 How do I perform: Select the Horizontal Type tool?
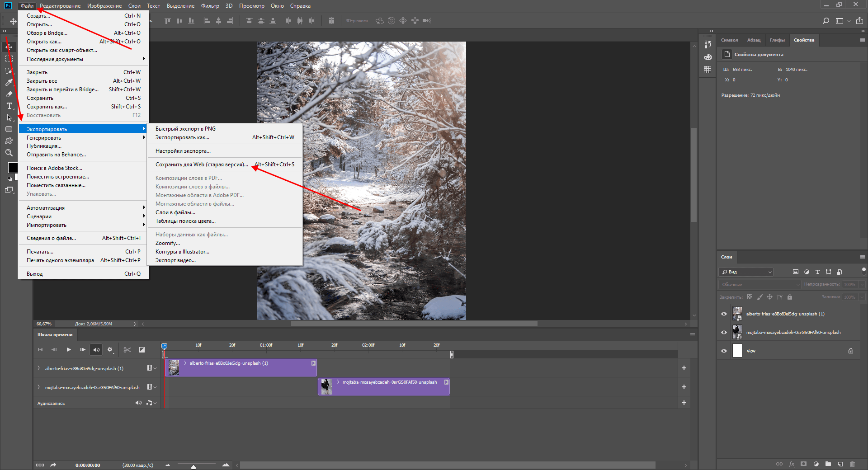tap(9, 106)
